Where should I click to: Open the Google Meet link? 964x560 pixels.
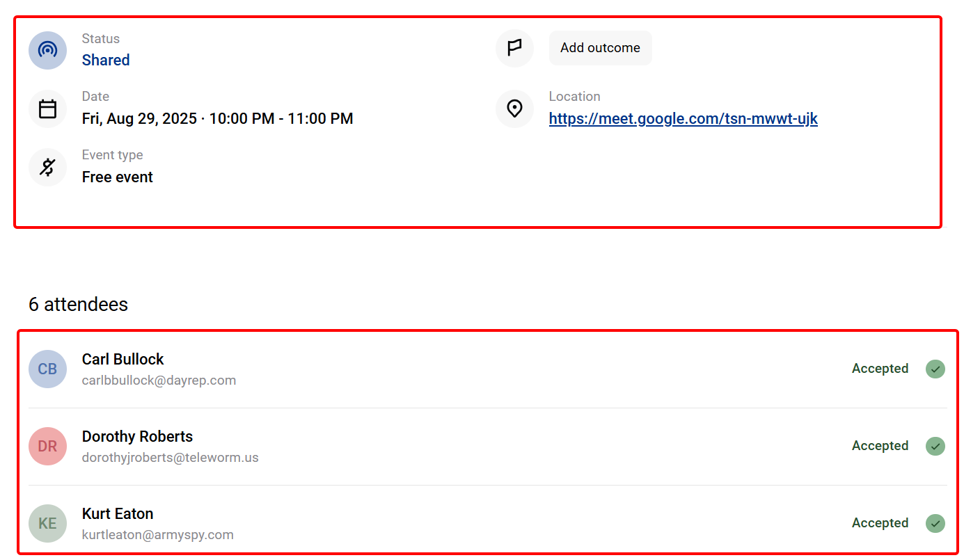coord(683,118)
